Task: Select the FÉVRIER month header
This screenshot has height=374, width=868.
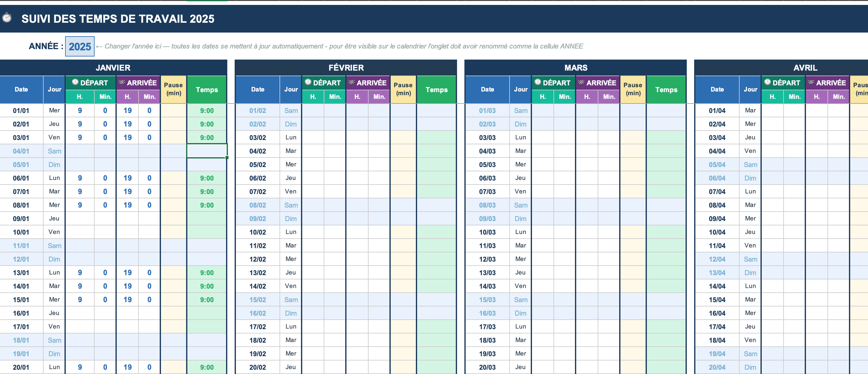Action: click(x=346, y=68)
